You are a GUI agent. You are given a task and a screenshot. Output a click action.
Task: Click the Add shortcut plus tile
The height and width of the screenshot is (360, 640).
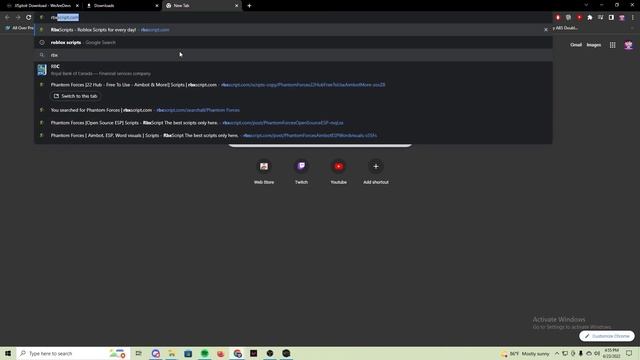click(376, 172)
